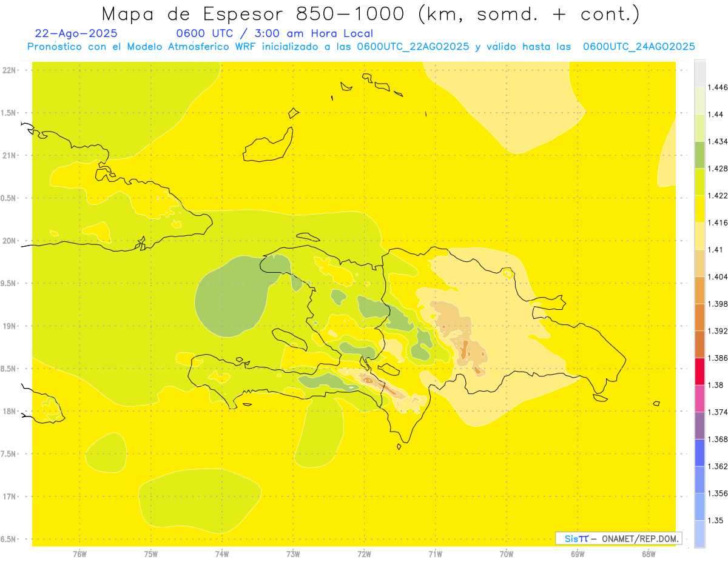Click the legend value '1.356'

(x=717, y=493)
